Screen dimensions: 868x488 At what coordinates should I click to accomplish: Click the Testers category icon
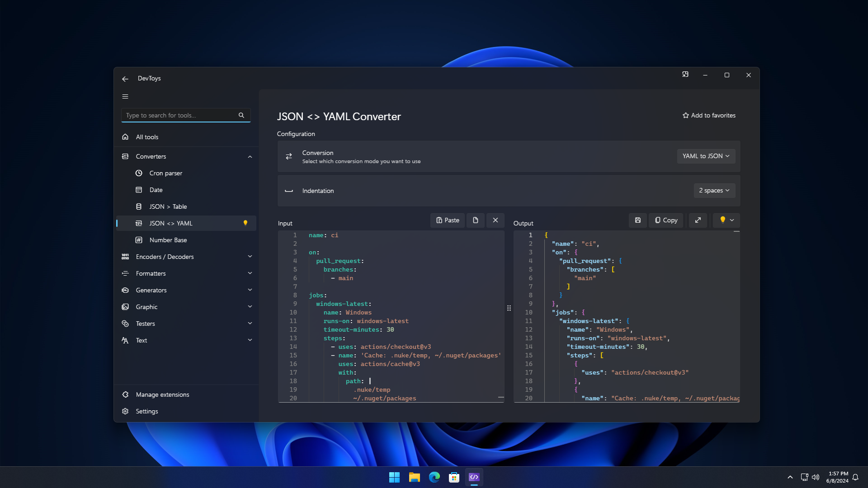[x=125, y=324]
